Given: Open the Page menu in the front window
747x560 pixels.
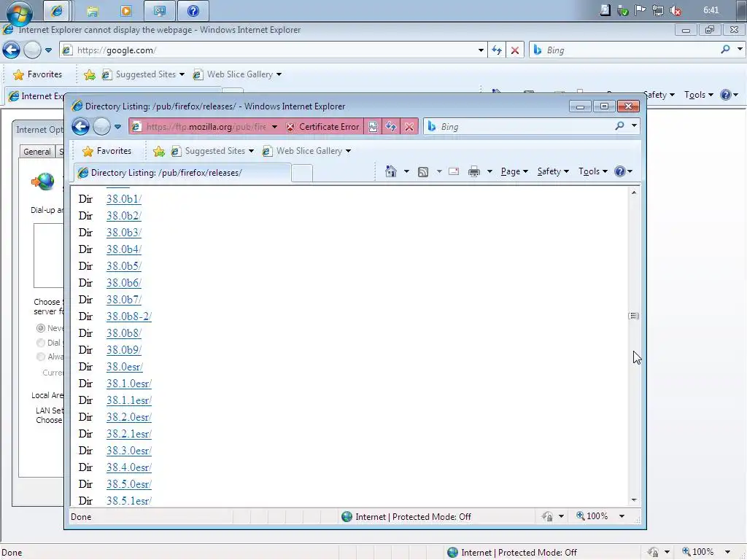Looking at the screenshot, I should point(514,171).
